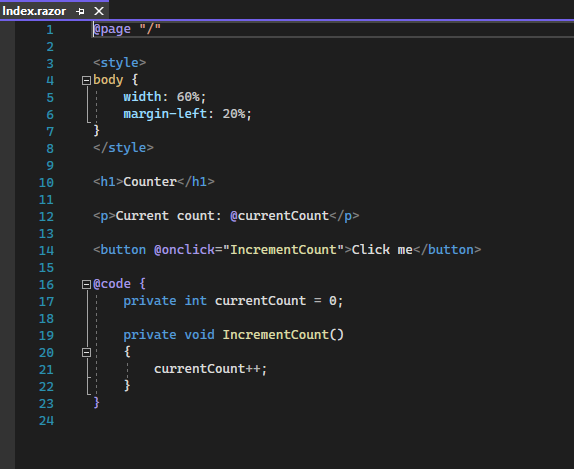Click the margin-left: 20% property
574x469 pixels.
click(187, 114)
